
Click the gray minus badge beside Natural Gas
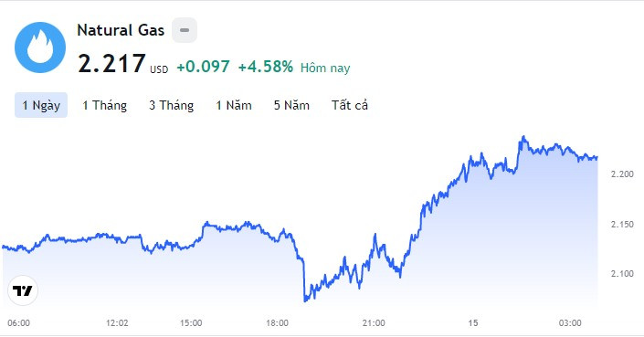point(185,30)
